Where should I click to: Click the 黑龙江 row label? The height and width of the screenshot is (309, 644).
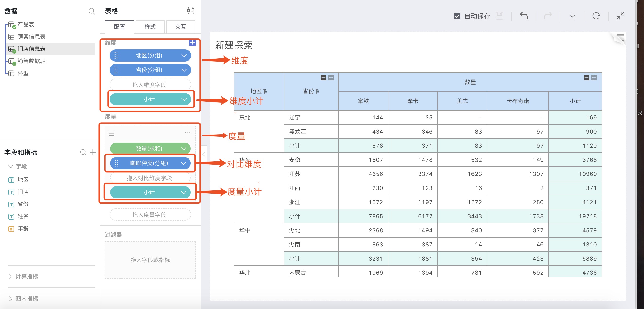pos(298,132)
